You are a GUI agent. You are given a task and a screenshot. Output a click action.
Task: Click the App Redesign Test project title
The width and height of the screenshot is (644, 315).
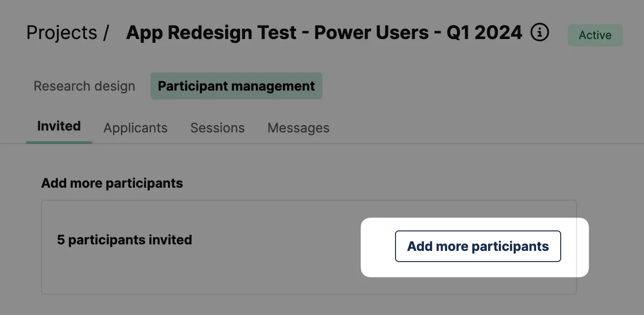coord(324,33)
